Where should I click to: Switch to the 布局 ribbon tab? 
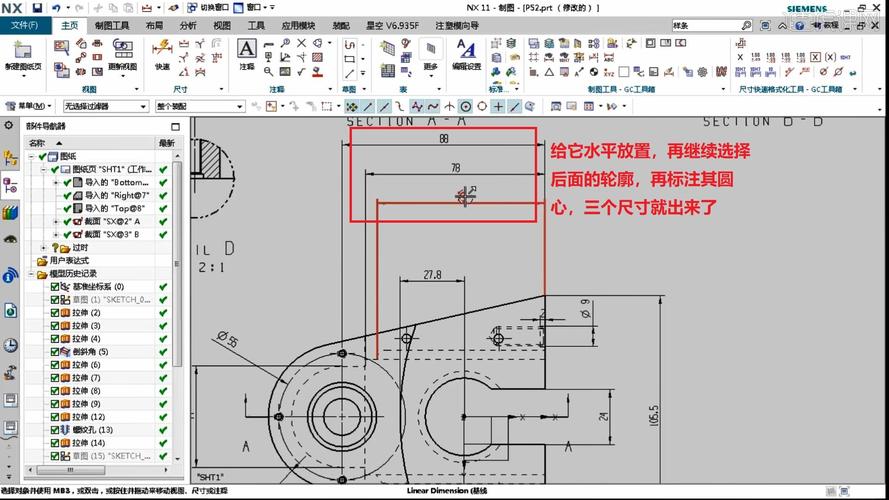[154, 26]
